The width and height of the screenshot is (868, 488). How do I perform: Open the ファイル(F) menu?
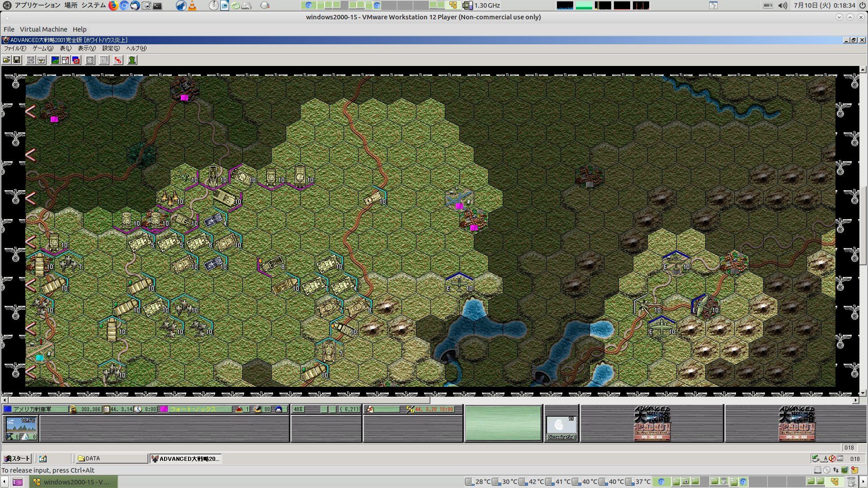tap(14, 48)
